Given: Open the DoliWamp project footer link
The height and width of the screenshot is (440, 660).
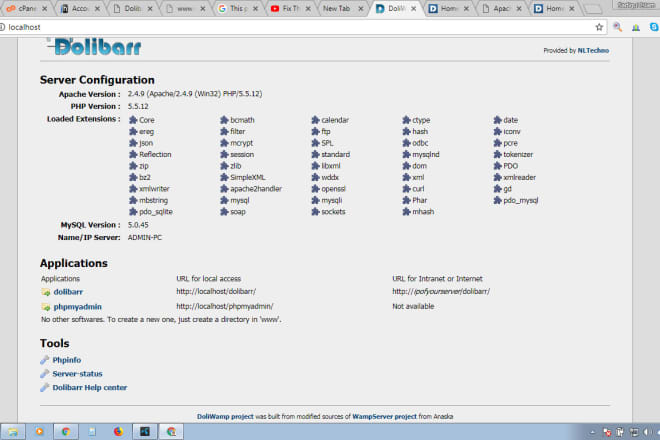Looking at the screenshot, I should (x=225, y=416).
